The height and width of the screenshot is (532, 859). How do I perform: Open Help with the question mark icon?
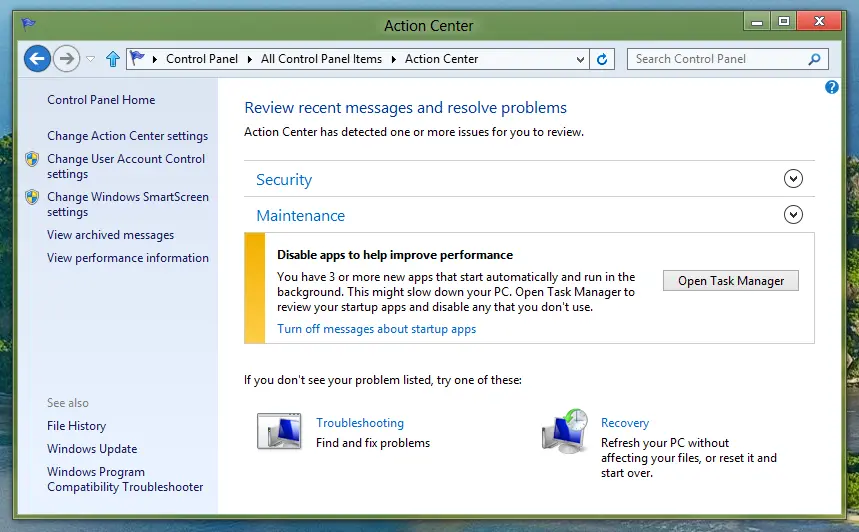coord(831,87)
